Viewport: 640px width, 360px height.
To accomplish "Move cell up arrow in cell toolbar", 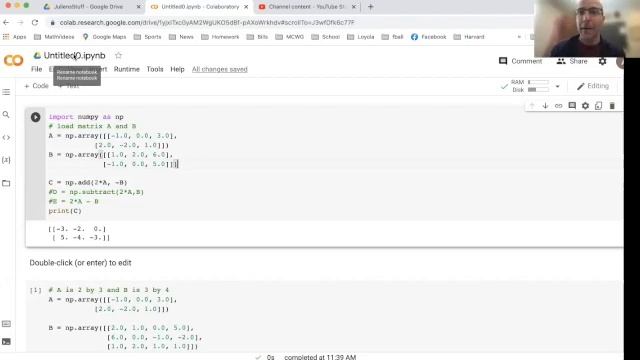I will point(532,106).
